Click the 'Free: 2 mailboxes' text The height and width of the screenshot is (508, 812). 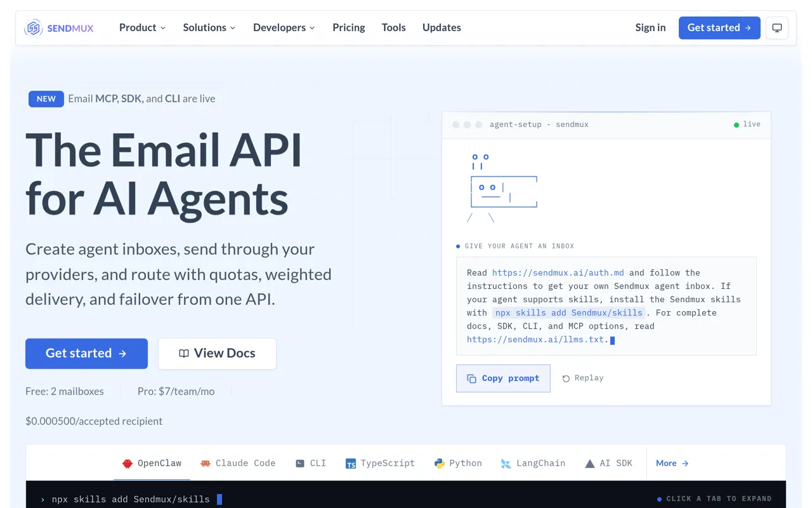click(65, 392)
